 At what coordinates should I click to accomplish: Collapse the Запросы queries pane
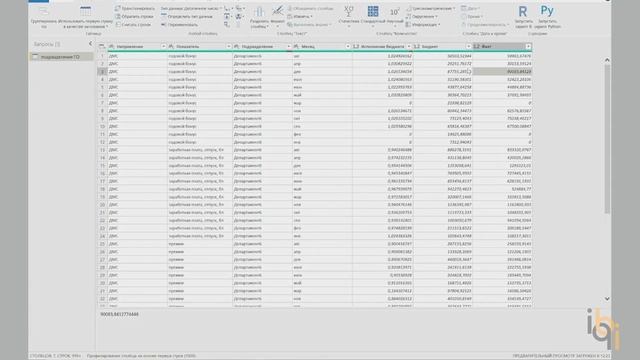click(90, 44)
